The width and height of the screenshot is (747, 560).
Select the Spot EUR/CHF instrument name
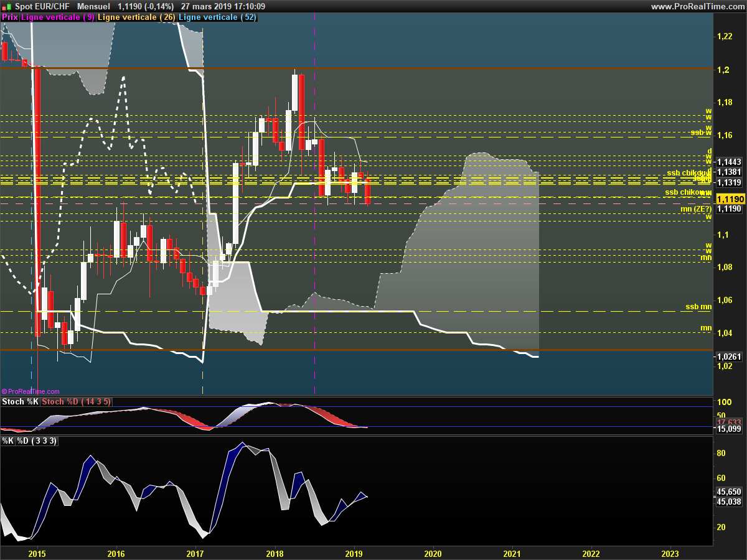tap(42, 6)
